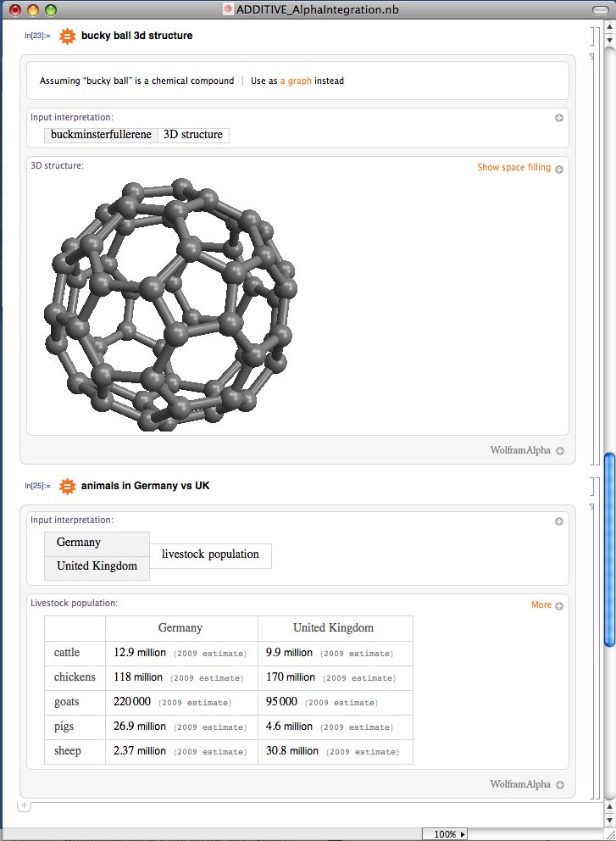This screenshot has height=841, width=616.
Task: Open the 100% magnification popup menu
Action: 445,834
